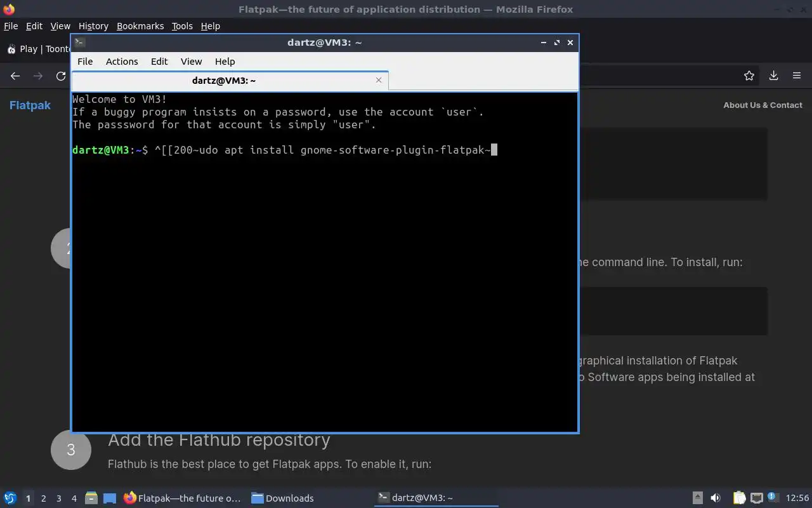The width and height of the screenshot is (812, 508).
Task: Click the removable media eject tray icon
Action: pos(697,498)
